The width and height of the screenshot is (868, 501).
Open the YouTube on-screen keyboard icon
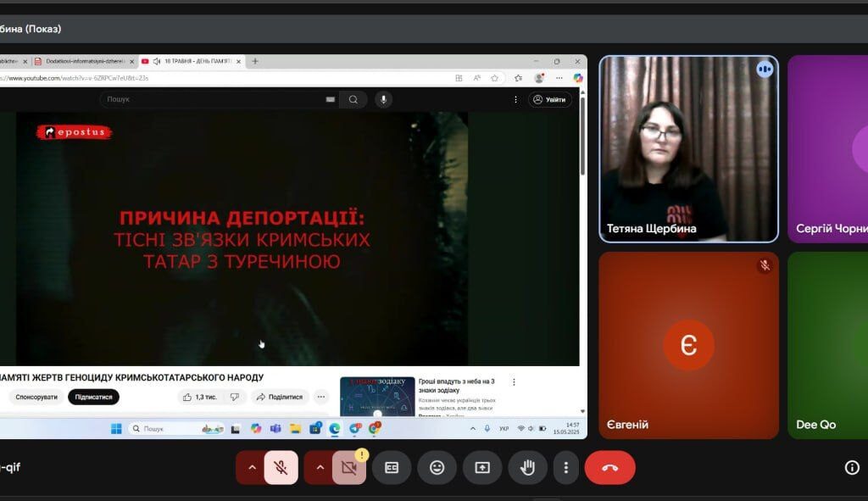331,100
